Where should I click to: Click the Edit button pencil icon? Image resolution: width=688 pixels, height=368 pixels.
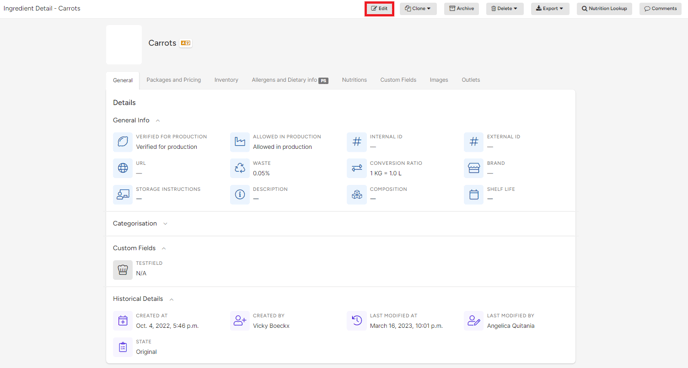coord(374,9)
